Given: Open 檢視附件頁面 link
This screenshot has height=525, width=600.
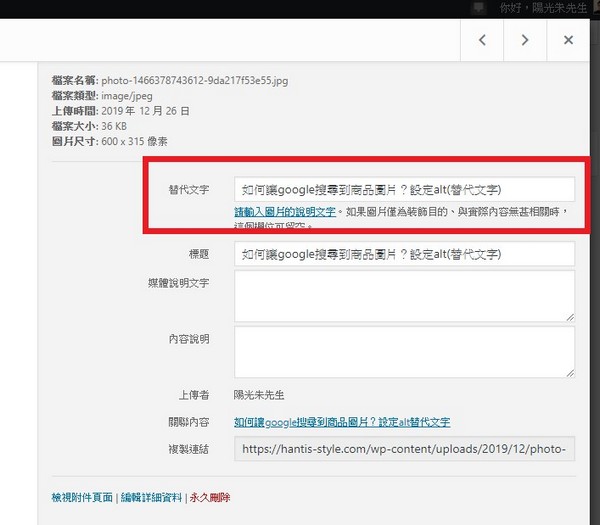Looking at the screenshot, I should pos(82,497).
